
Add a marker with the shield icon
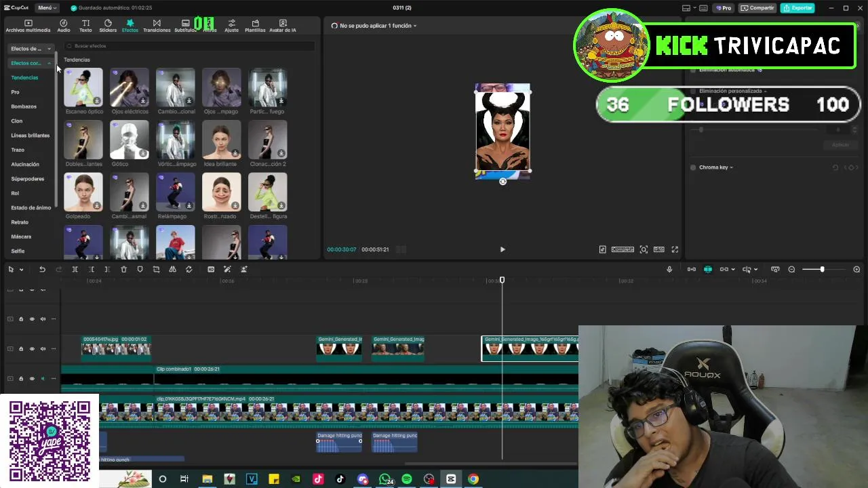(x=140, y=269)
